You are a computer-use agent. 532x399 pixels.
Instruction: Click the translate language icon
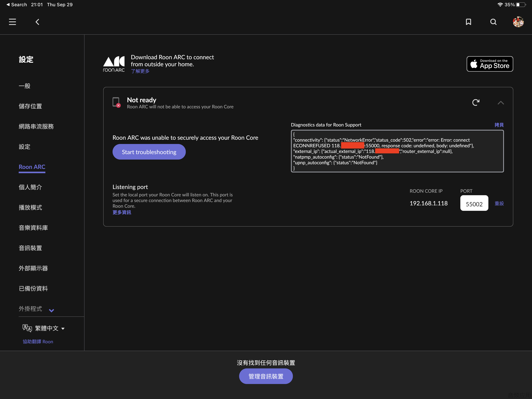[x=27, y=328]
